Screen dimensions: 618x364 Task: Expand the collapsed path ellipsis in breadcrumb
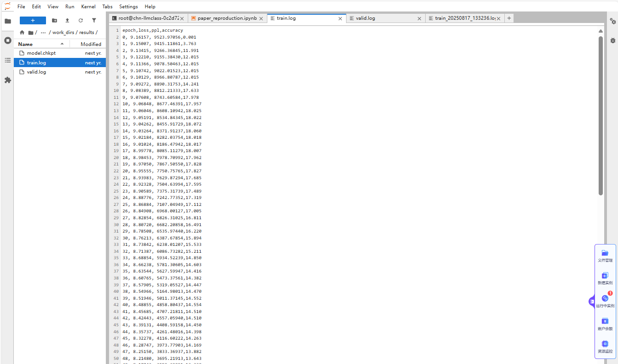coord(43,33)
